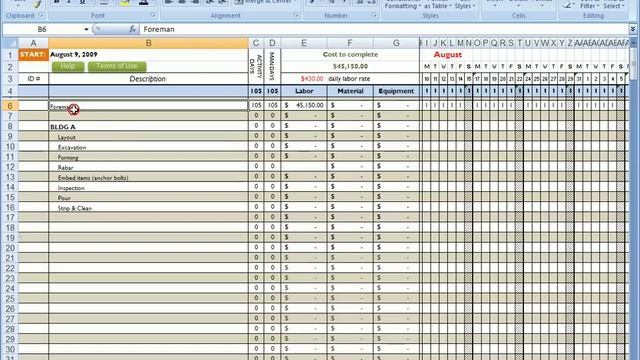Open the Clipboard dialog launcher
This screenshot has width=640, height=360.
pos(41,16)
